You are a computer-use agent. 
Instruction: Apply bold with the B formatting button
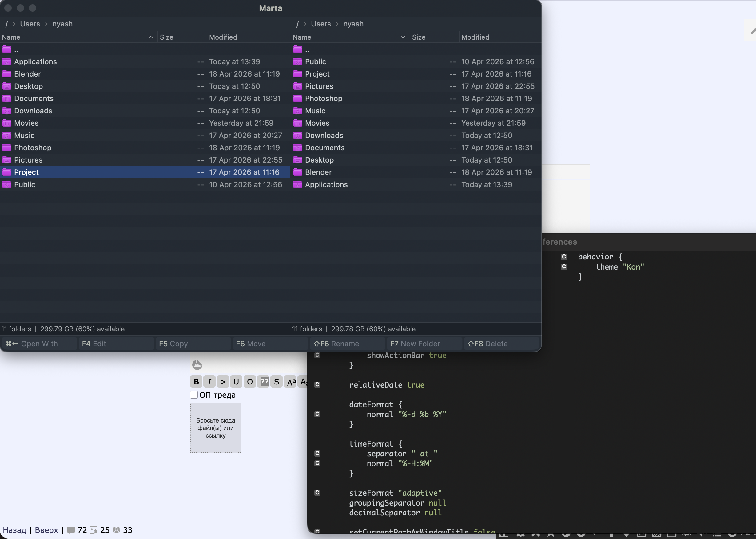pyautogui.click(x=196, y=382)
